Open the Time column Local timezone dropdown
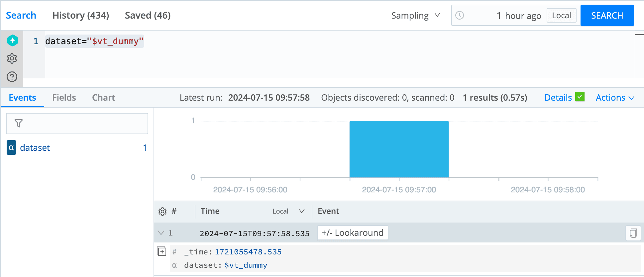 coord(288,211)
